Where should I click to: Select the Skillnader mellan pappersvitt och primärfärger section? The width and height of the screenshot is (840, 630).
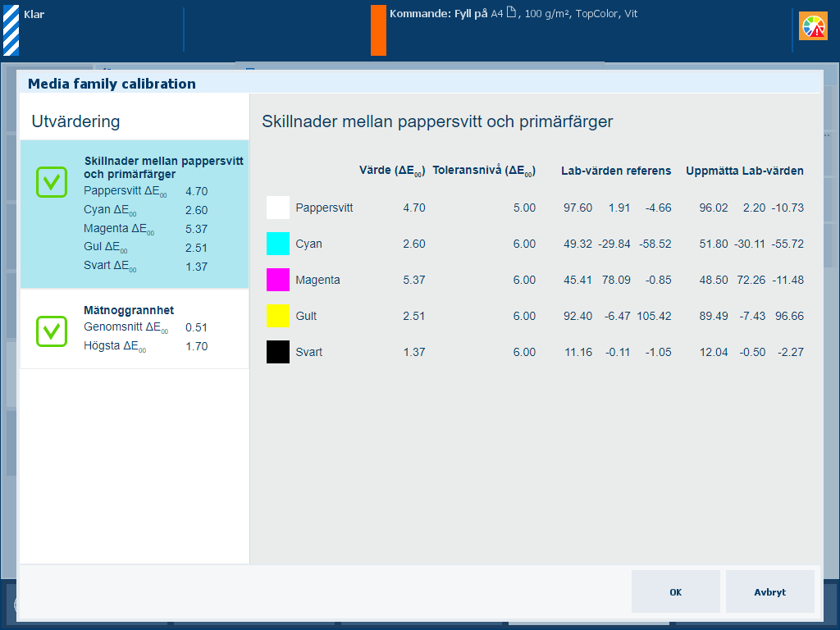(135, 214)
